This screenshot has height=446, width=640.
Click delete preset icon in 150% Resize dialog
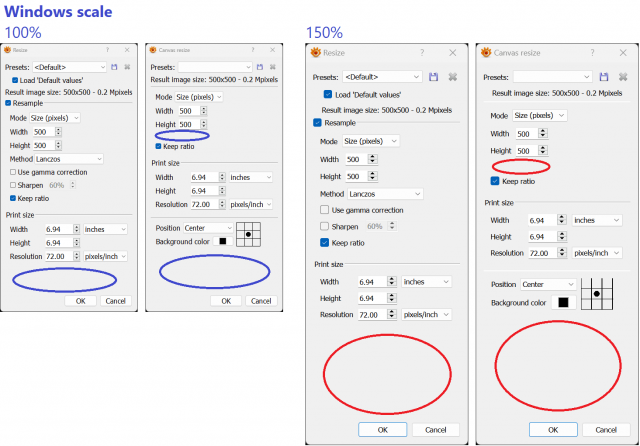coord(453,77)
